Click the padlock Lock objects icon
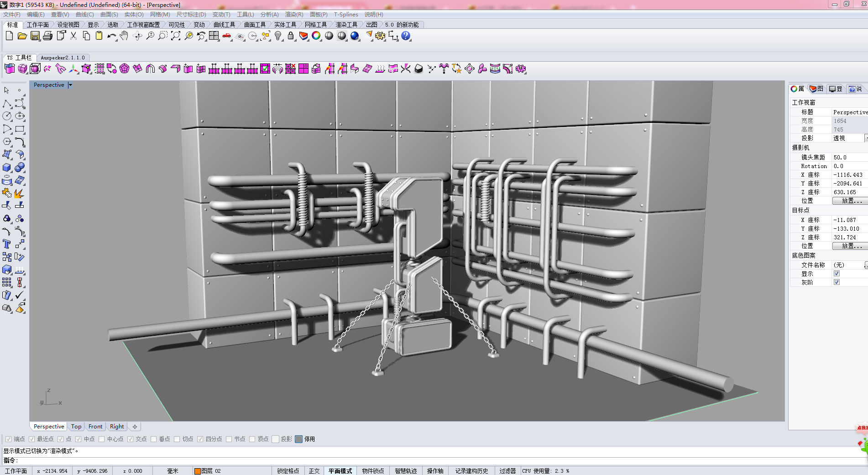Screen dimensions: 868x475 (x=291, y=36)
